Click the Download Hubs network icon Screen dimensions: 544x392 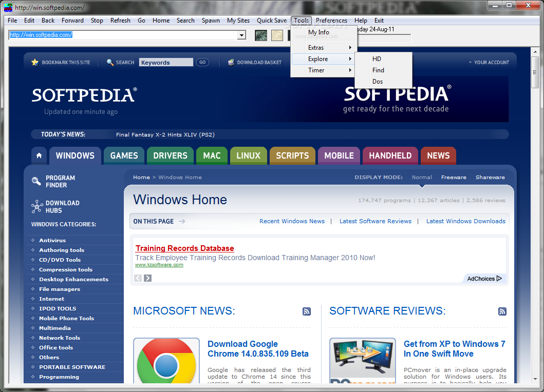coord(37,207)
